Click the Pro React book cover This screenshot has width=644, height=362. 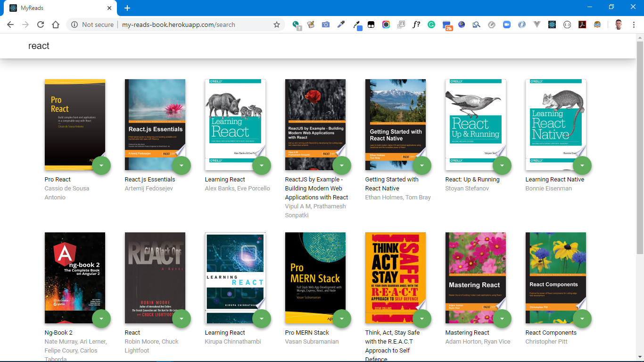tap(75, 124)
